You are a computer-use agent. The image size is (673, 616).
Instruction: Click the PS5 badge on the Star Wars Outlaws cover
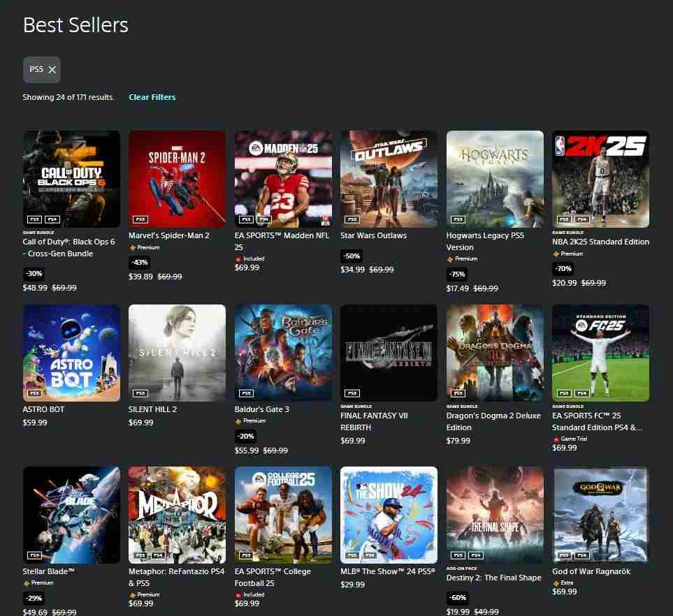coord(352,219)
